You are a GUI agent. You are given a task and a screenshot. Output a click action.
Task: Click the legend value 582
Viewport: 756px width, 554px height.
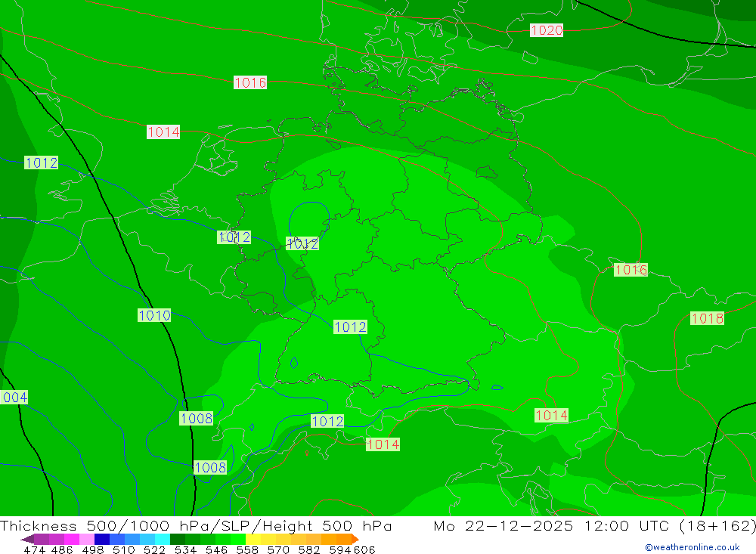(308, 550)
